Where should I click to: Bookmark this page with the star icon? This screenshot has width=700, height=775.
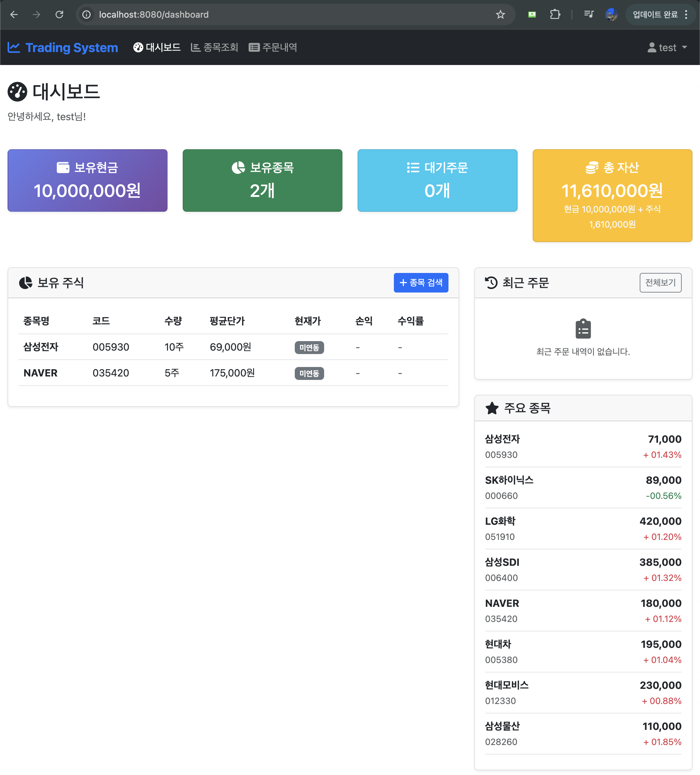point(500,15)
